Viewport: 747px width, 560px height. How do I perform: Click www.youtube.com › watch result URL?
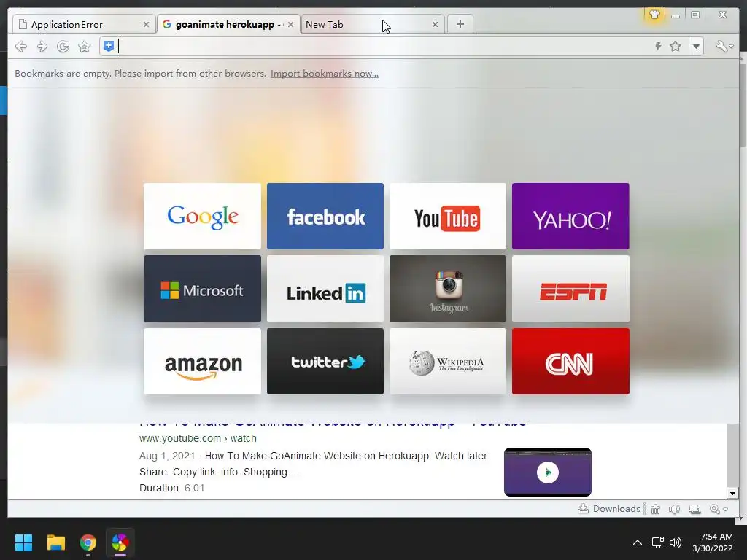[198, 438]
